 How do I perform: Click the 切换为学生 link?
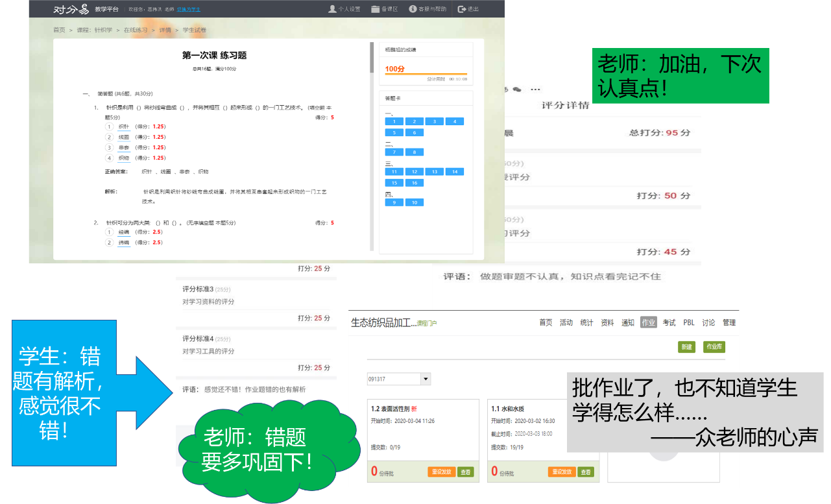(189, 10)
